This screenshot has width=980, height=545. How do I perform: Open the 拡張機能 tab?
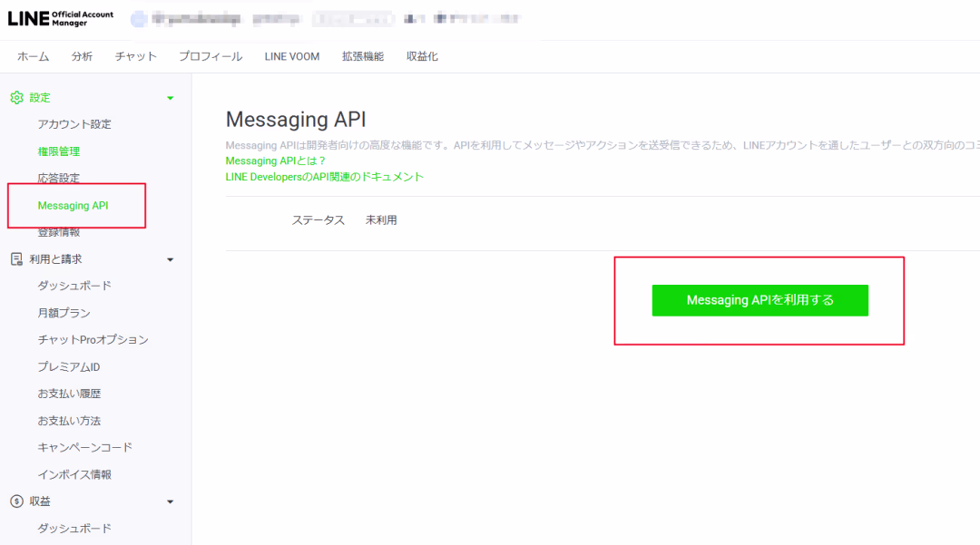pyautogui.click(x=362, y=56)
